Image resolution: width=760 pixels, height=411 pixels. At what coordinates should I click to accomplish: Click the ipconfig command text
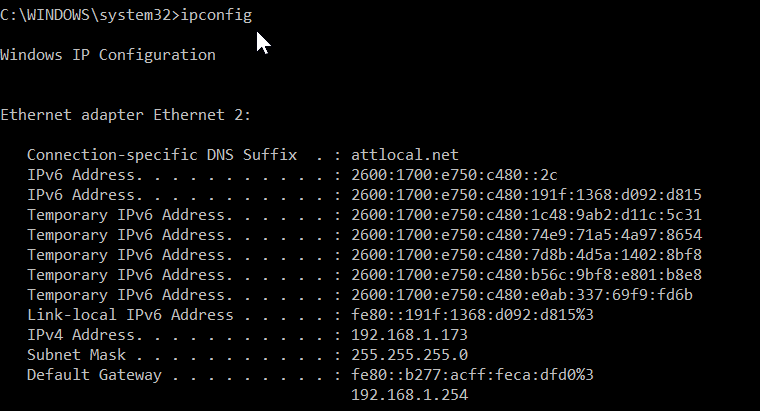[x=217, y=15]
